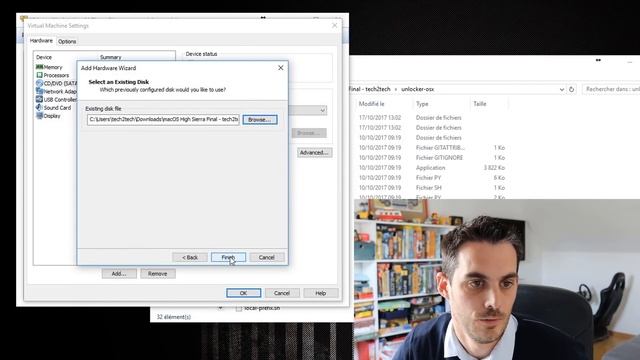Confirm settings with the OK button

click(x=244, y=293)
